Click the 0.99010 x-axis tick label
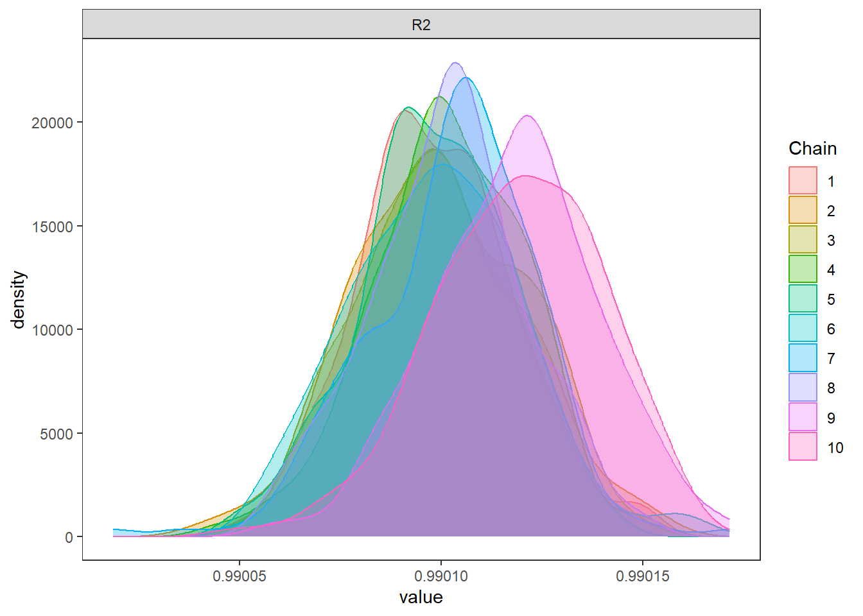 pos(441,576)
